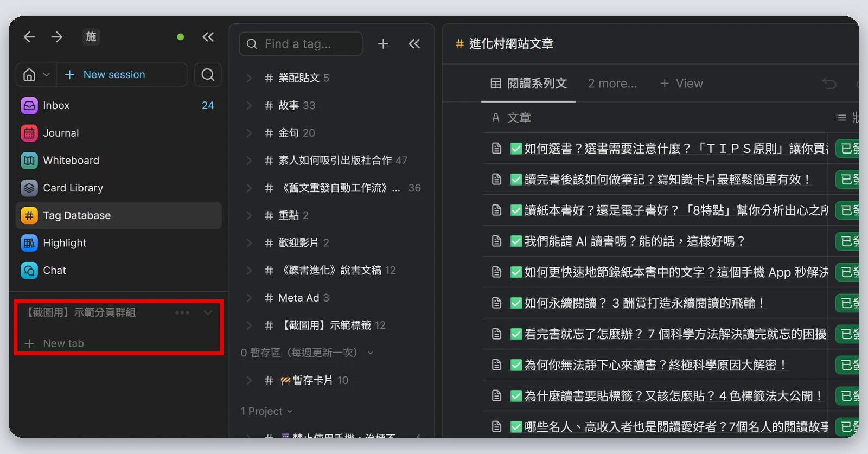This screenshot has width=868, height=454.
Task: Expand the 業配貼文 tag
Action: tap(249, 78)
